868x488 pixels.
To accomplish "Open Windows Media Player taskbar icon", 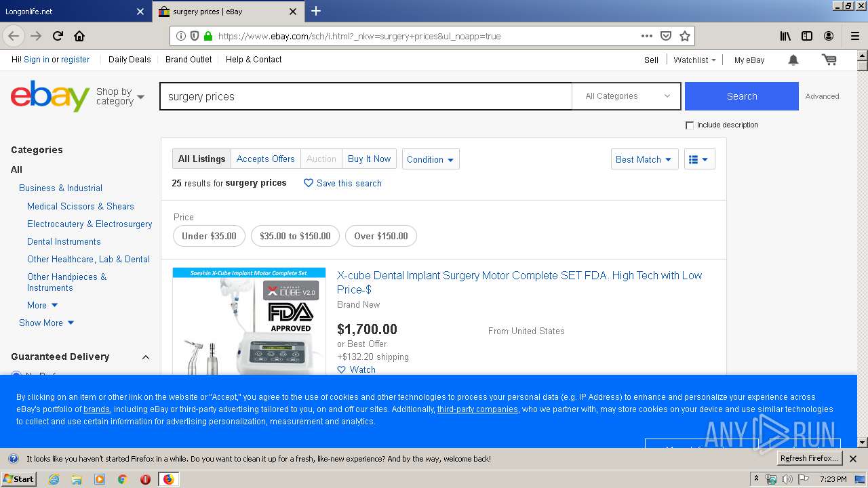I will click(x=100, y=479).
